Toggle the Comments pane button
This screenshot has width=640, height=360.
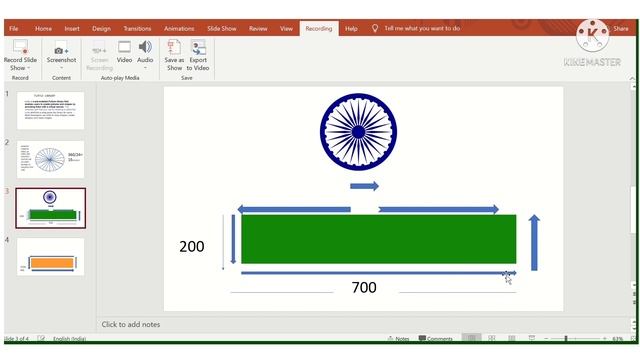(x=436, y=339)
